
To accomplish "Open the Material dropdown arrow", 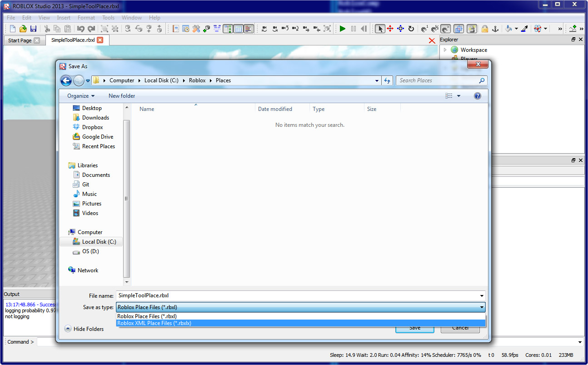I will pos(546,29).
